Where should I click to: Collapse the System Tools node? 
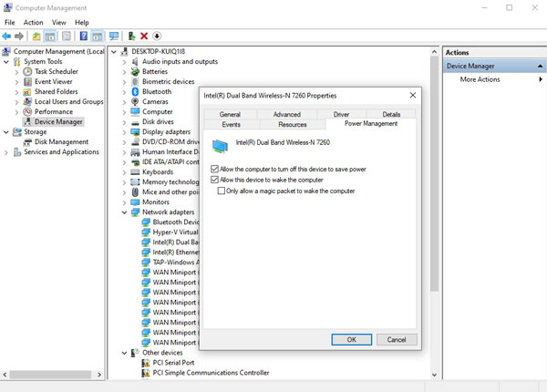(x=6, y=62)
